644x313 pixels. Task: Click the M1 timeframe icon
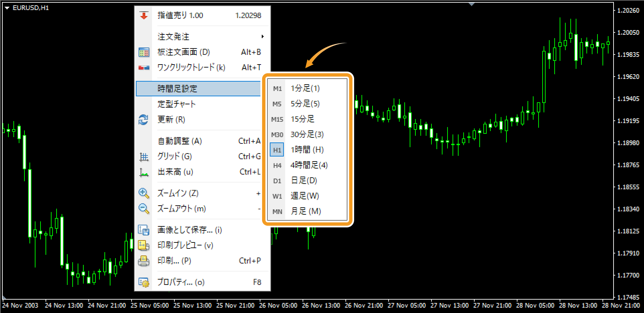tap(277, 89)
